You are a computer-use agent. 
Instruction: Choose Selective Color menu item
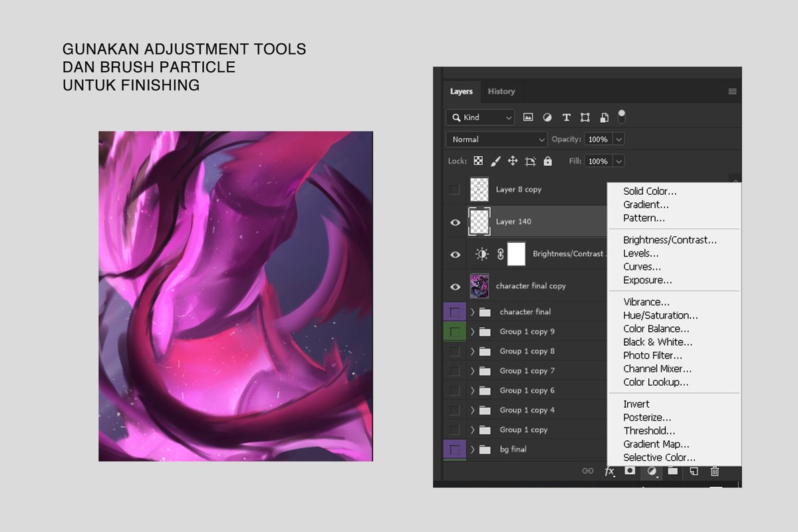pos(660,458)
